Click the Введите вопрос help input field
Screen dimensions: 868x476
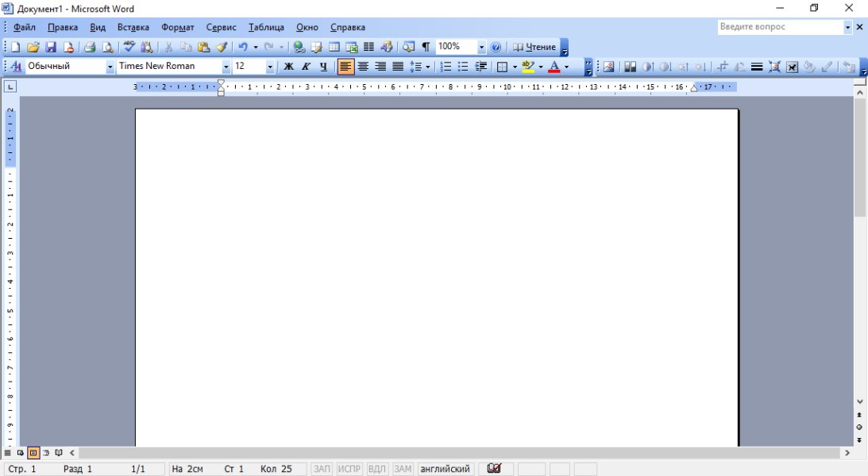click(779, 27)
